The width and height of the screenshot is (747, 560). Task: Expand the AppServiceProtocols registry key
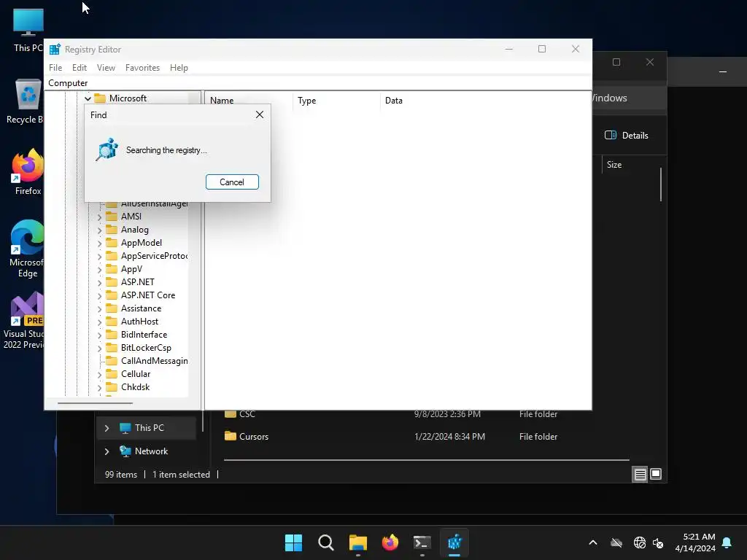point(99,256)
